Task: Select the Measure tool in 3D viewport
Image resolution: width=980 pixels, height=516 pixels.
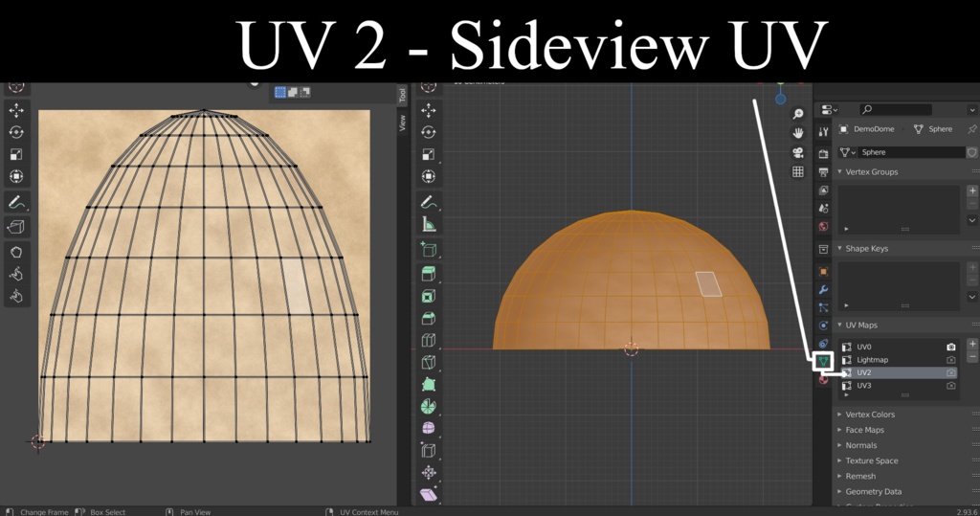Action: point(428,225)
